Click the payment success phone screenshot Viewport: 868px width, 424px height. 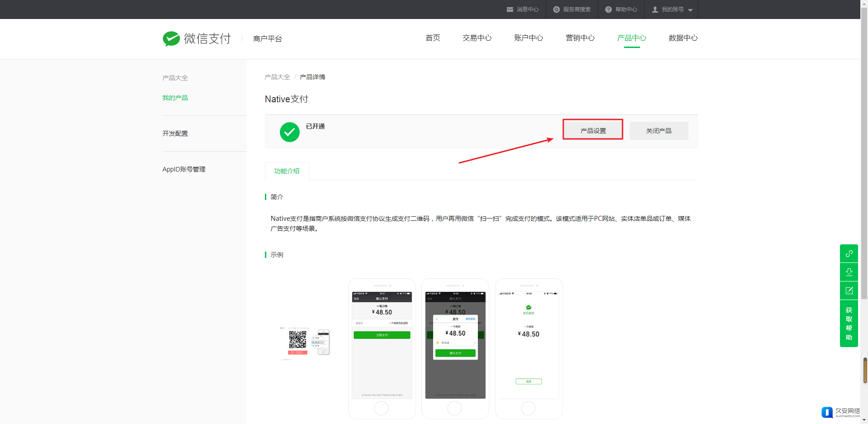[x=528, y=348]
